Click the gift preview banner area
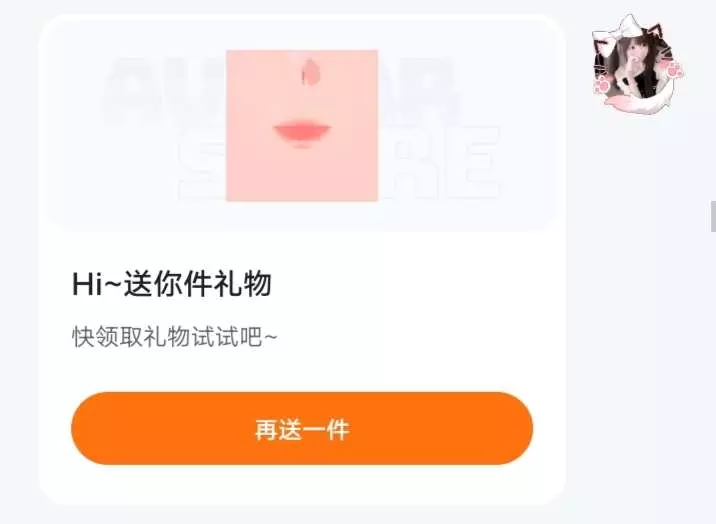 pyautogui.click(x=302, y=123)
